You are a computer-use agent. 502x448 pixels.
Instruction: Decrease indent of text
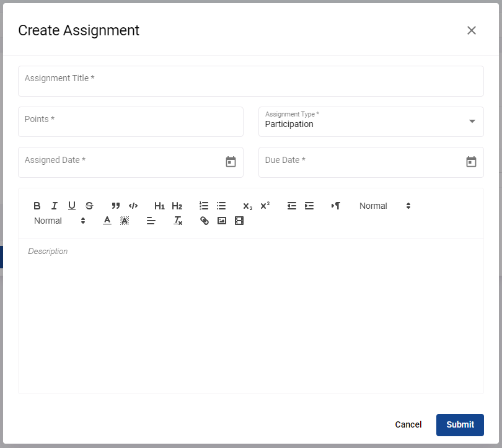pos(292,206)
